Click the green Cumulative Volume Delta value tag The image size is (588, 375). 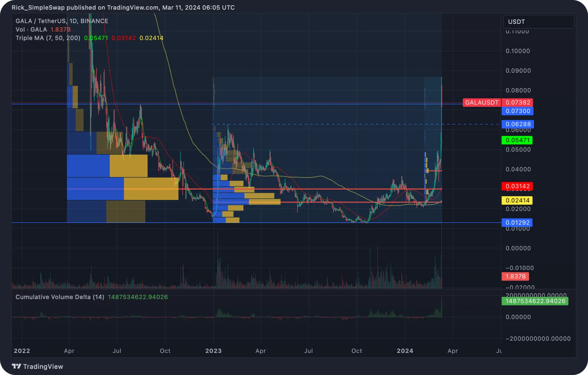535,301
